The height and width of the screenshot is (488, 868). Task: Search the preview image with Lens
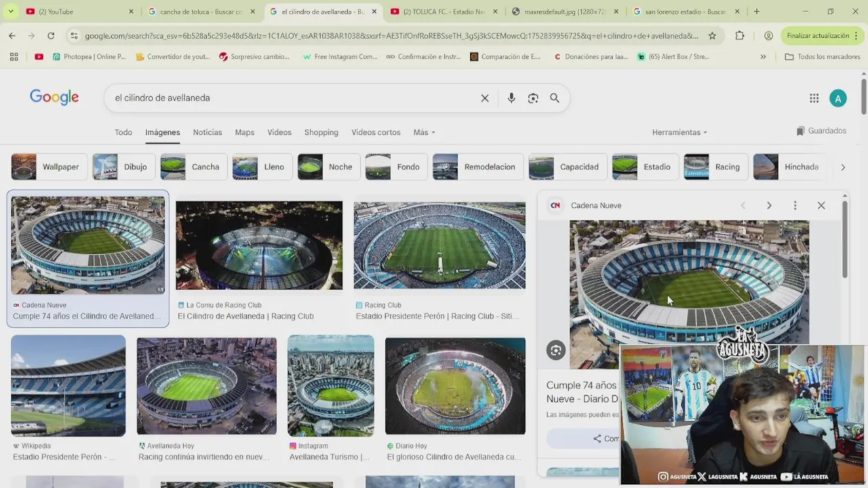coord(556,350)
